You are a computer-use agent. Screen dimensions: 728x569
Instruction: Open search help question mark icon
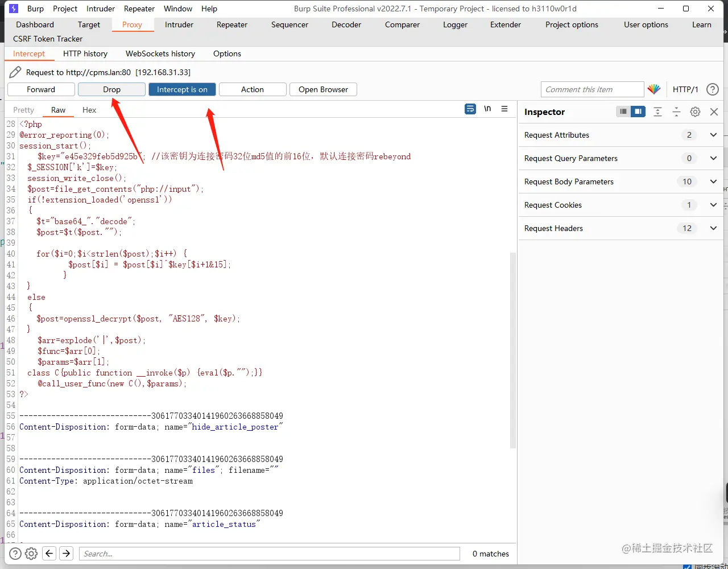[15, 554]
